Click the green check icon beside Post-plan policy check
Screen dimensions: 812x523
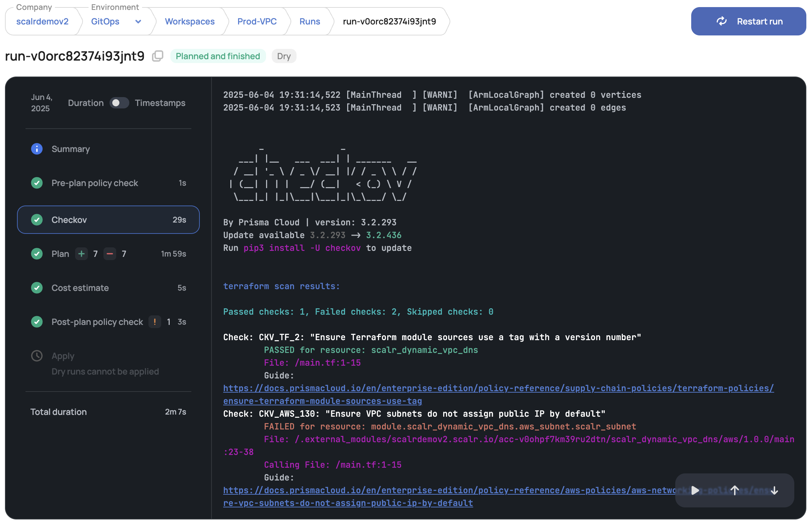click(x=37, y=322)
